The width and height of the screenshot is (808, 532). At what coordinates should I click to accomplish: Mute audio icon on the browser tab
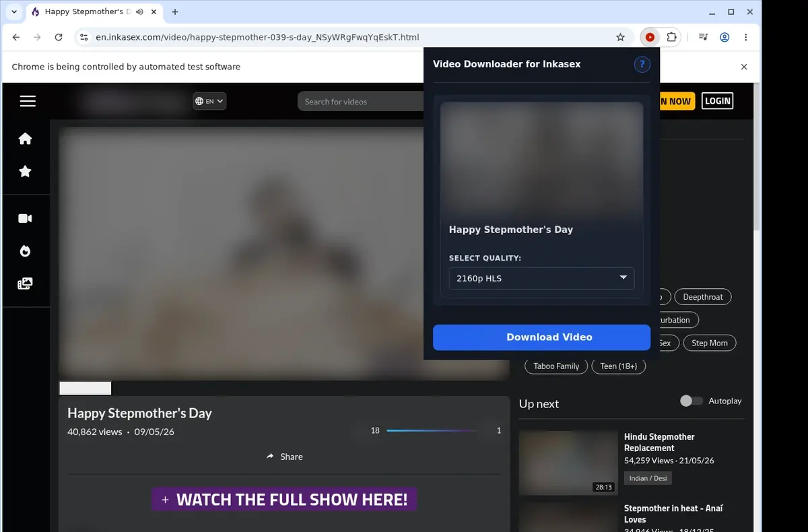[139, 12]
